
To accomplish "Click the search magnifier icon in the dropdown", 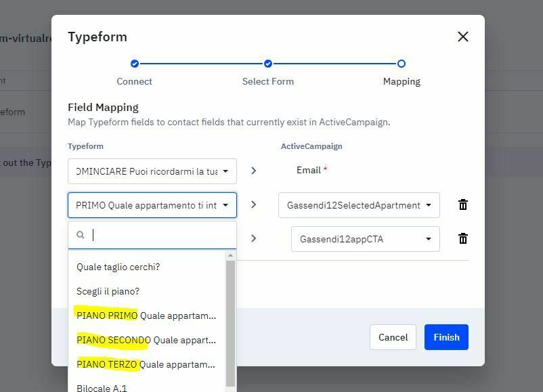I will tap(81, 235).
